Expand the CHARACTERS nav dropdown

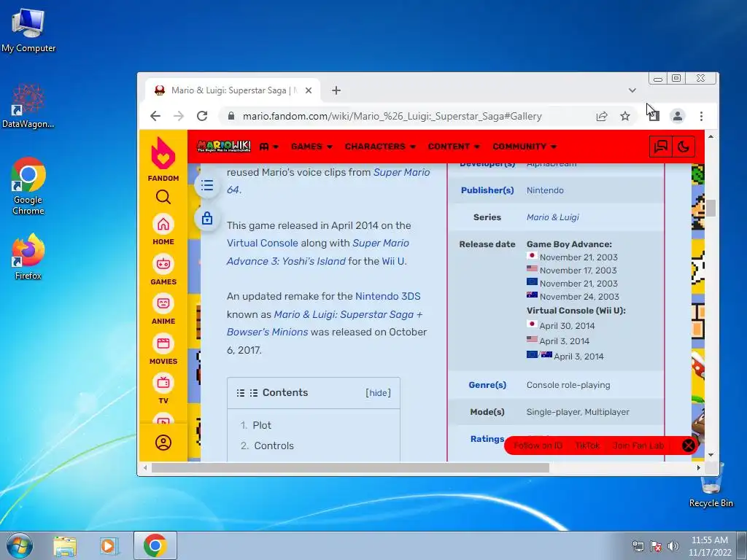(380, 147)
